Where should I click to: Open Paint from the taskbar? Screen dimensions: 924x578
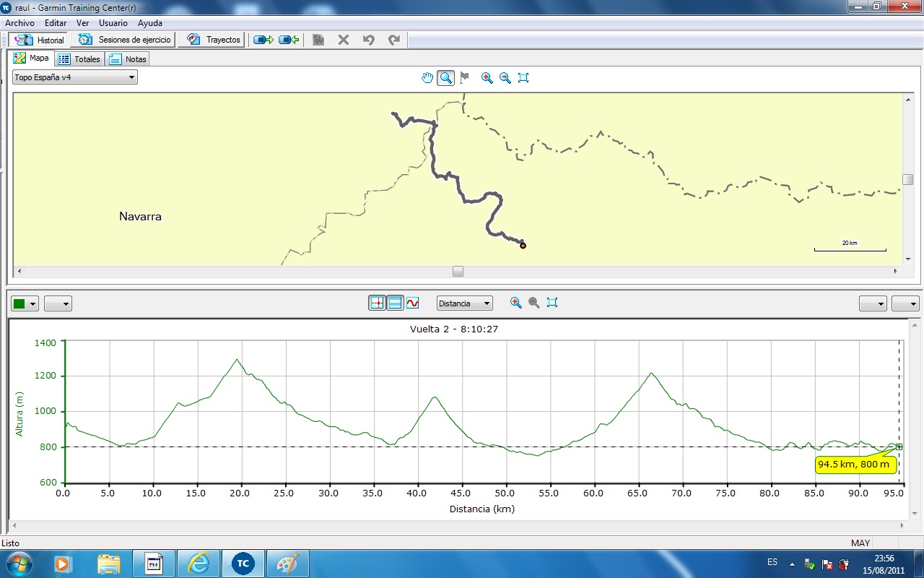[x=287, y=563]
